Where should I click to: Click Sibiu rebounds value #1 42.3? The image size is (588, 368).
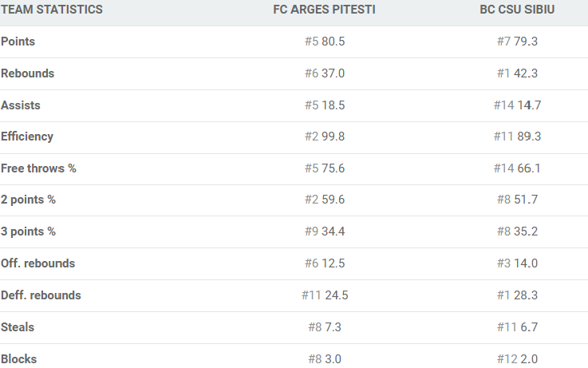click(517, 73)
